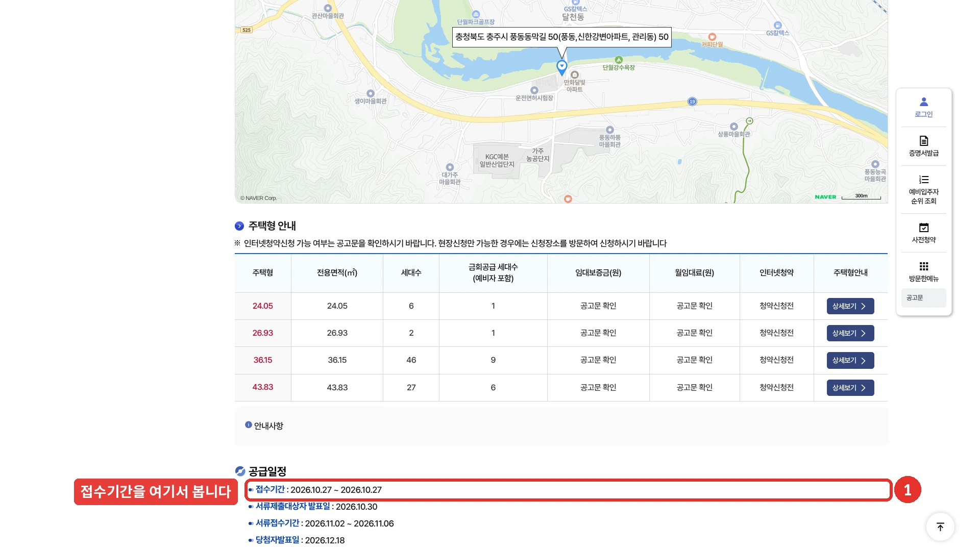Open 상세보기 for housing type 43.83
This screenshot has height=551, width=980.
click(x=850, y=388)
